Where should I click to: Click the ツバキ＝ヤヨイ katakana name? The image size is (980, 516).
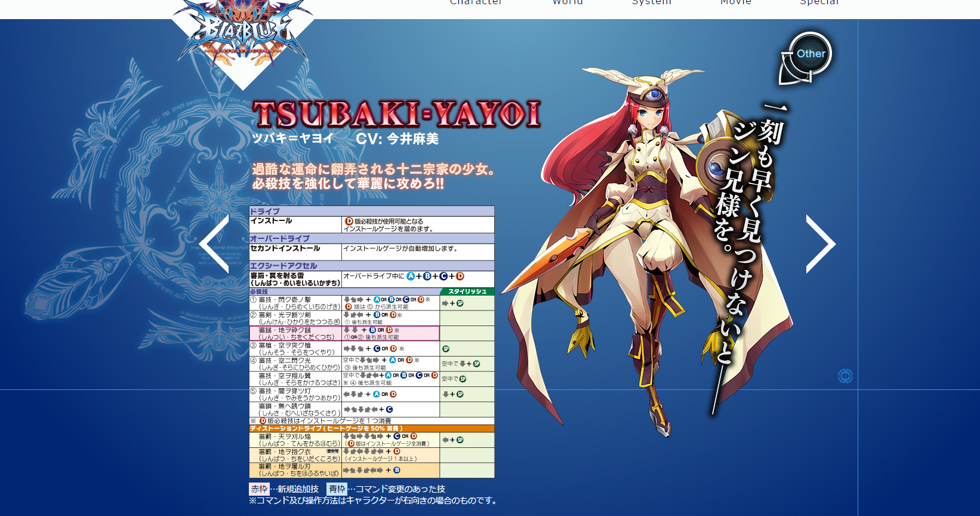pyautogui.click(x=293, y=139)
